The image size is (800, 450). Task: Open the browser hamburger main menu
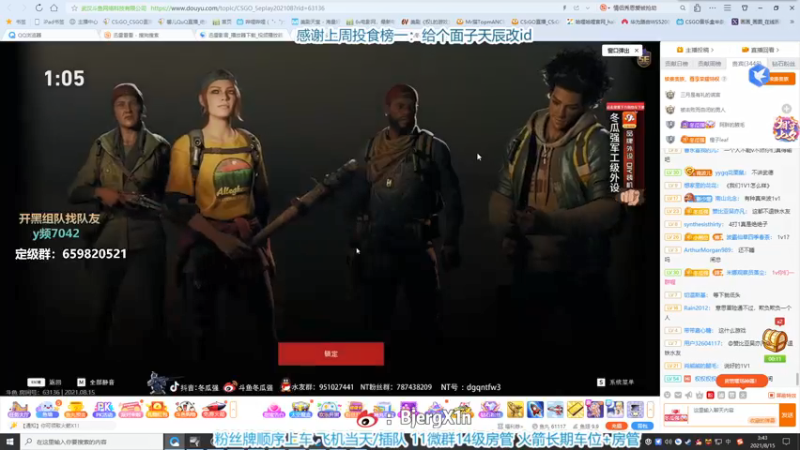tap(728, 8)
